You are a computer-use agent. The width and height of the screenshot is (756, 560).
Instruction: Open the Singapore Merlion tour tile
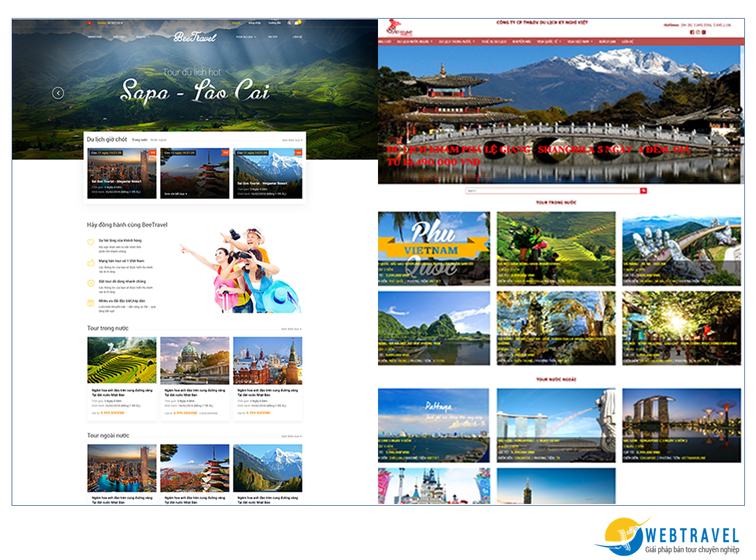556,425
